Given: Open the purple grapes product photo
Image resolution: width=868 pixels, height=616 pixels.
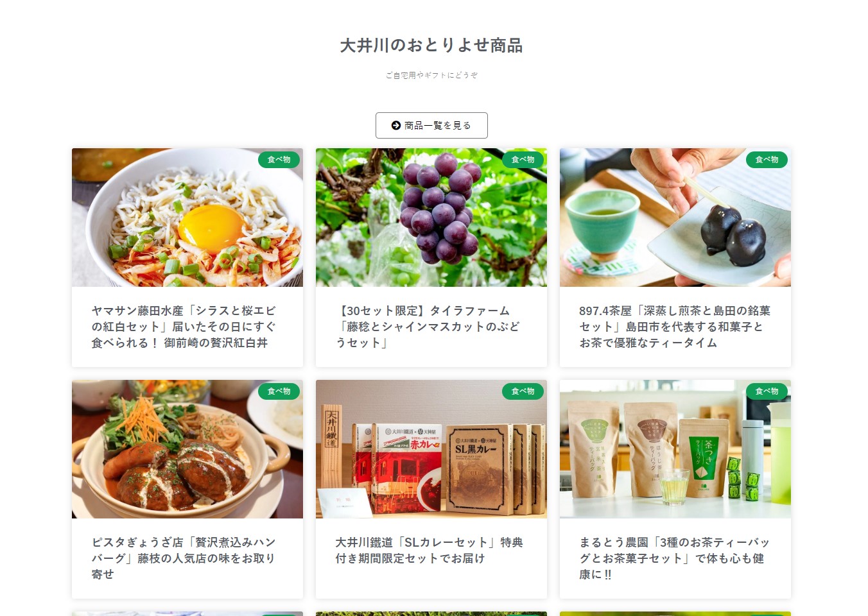Looking at the screenshot, I should (431, 218).
